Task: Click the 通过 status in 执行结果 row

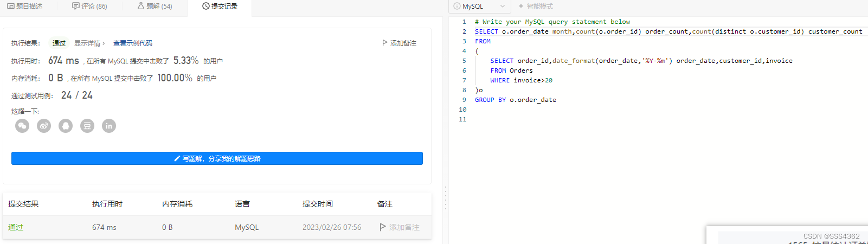Action: point(59,43)
